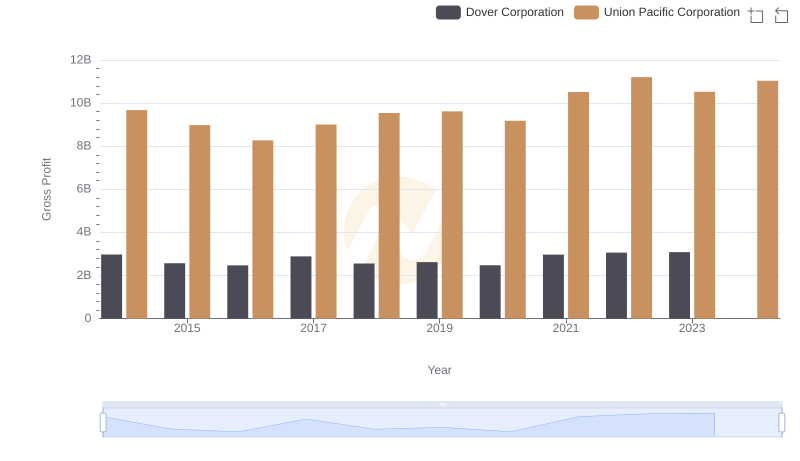Click the Union Pacific tan legend swatch

coord(586,12)
